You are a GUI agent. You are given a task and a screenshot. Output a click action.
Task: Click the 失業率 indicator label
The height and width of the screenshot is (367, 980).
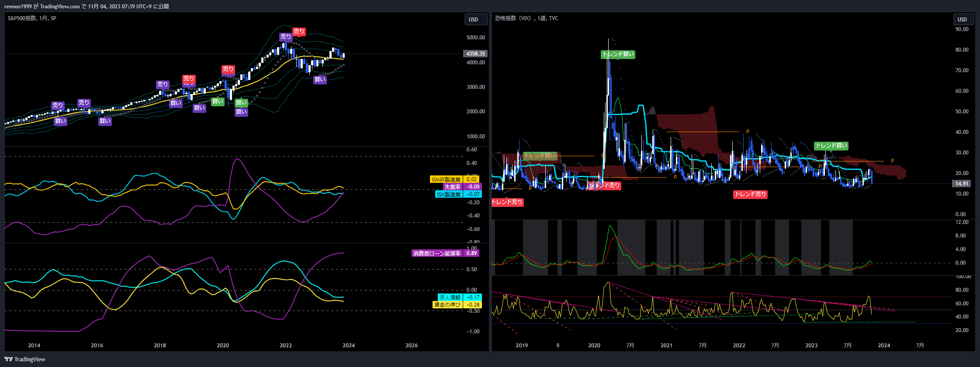453,187
